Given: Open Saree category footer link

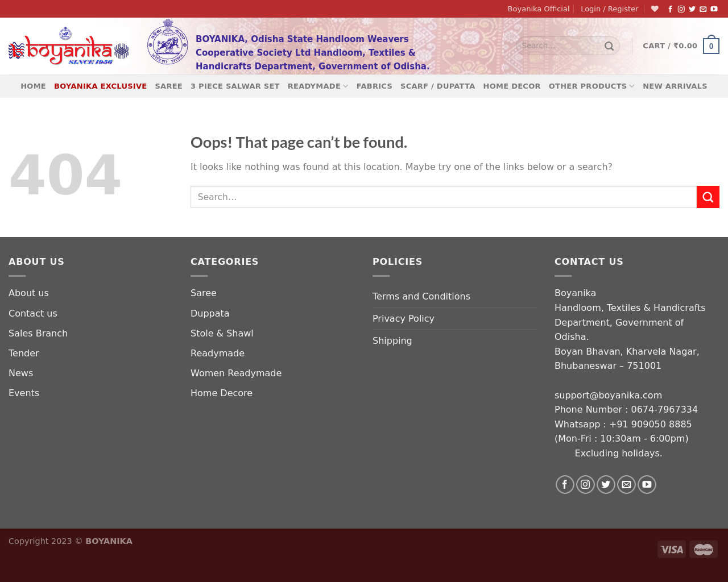Looking at the screenshot, I should point(204,293).
